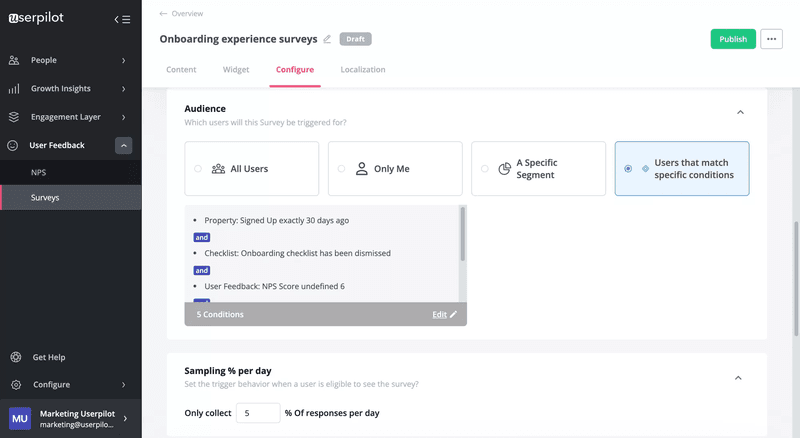Click the People icon in sidebar
This screenshot has width=800, height=438.
[14, 60]
